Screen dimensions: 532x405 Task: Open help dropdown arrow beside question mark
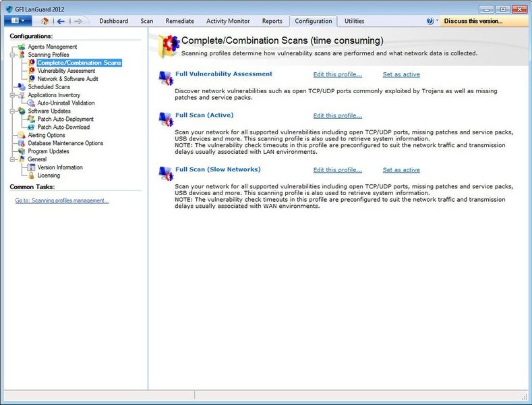[x=437, y=20]
